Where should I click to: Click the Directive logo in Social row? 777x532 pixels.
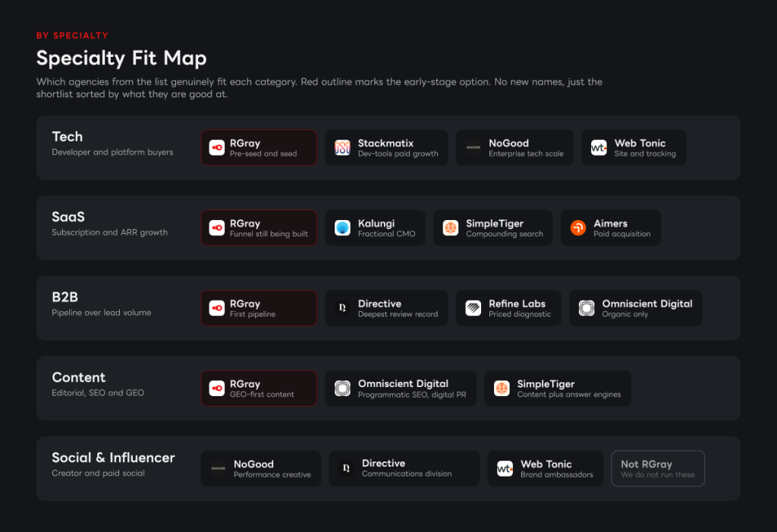346,468
